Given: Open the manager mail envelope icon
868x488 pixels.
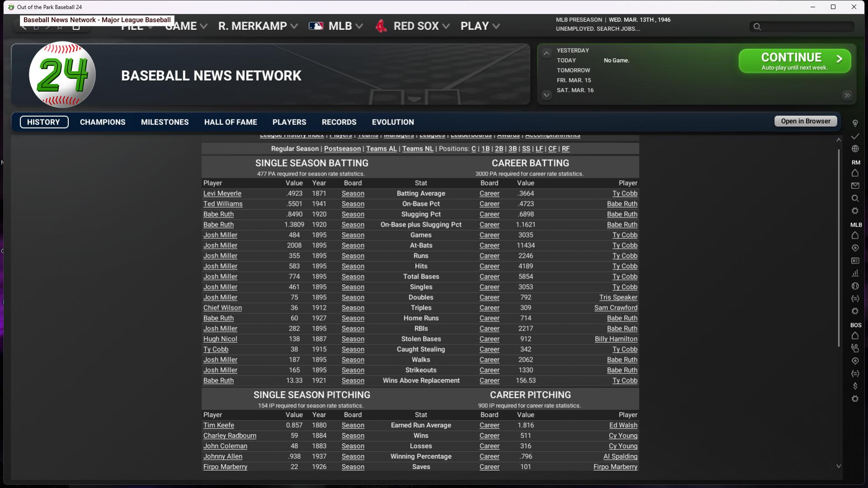Looking at the screenshot, I should (855, 186).
